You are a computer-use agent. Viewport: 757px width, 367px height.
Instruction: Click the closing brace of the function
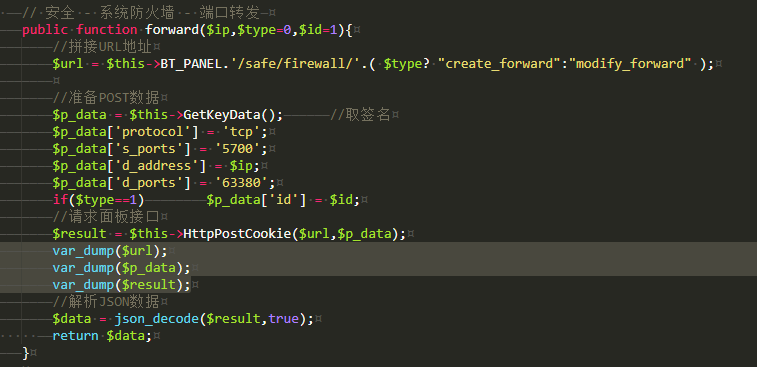(26, 353)
